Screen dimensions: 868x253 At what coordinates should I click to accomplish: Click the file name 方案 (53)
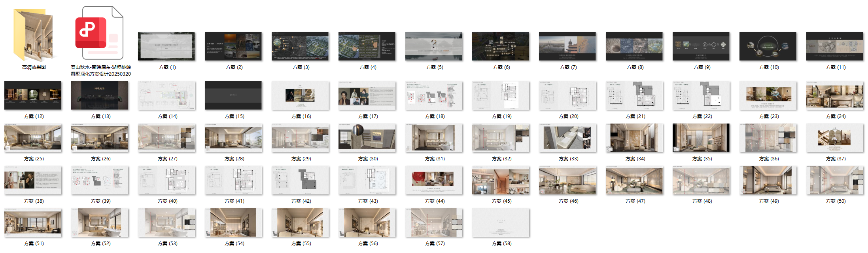tap(167, 243)
